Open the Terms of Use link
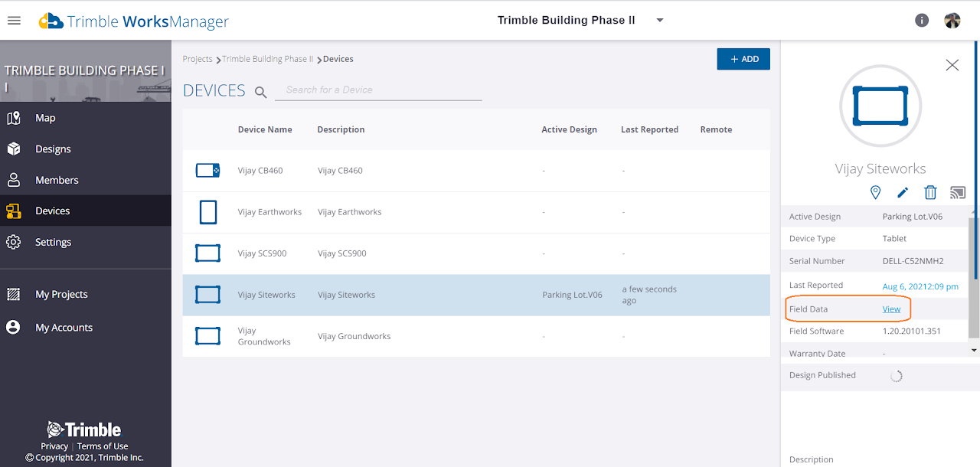This screenshot has width=980, height=467. pyautogui.click(x=103, y=446)
